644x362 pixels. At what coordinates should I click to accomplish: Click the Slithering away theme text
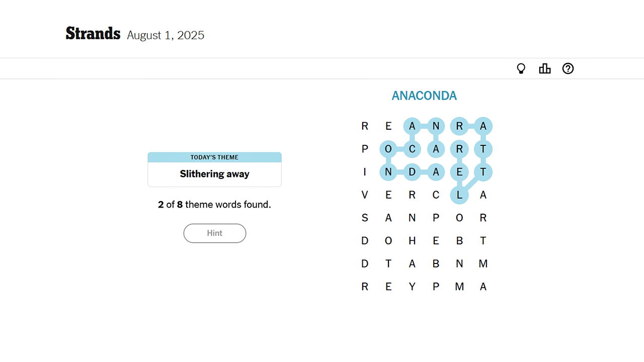[x=215, y=173]
